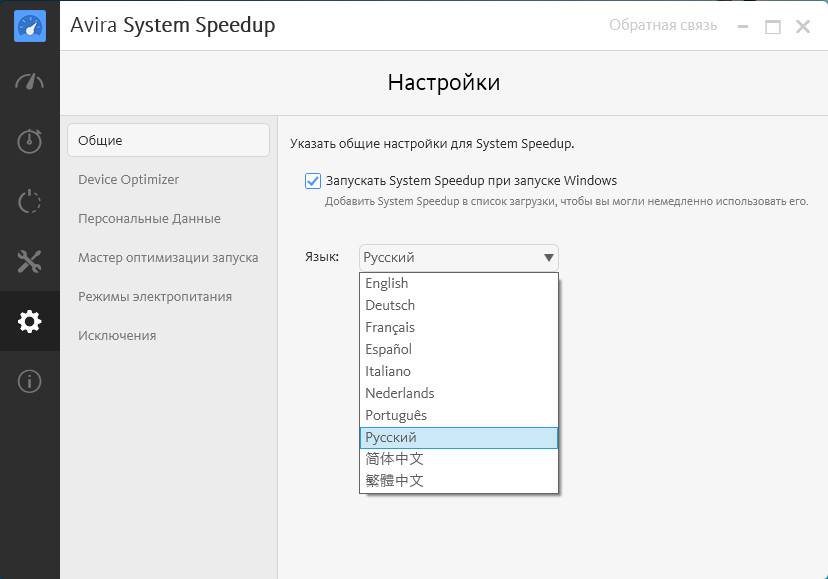Open the Исключения settings tab

[117, 336]
